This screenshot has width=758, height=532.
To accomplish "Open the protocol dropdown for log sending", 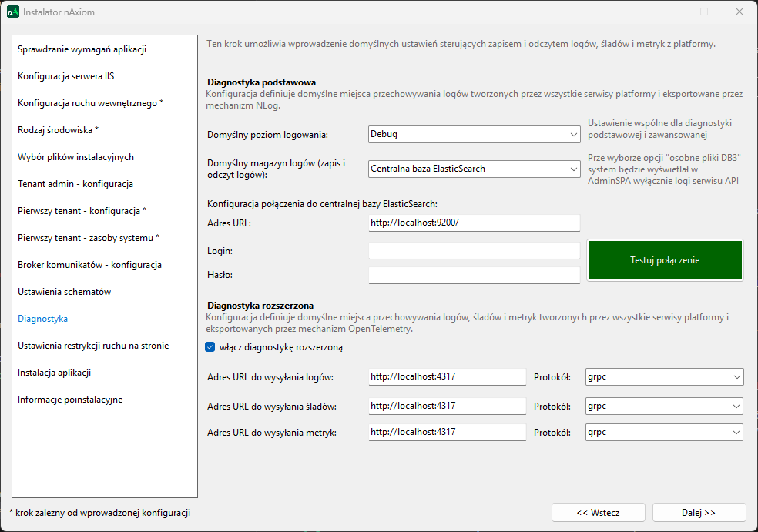I will [x=664, y=377].
